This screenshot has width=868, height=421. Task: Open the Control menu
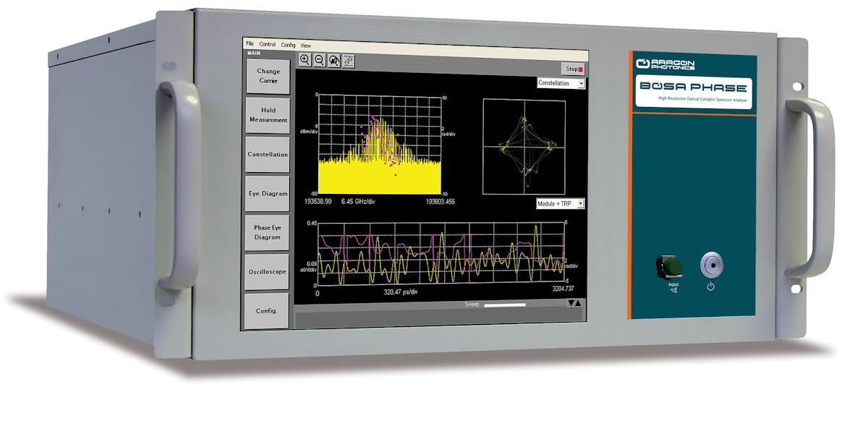268,45
